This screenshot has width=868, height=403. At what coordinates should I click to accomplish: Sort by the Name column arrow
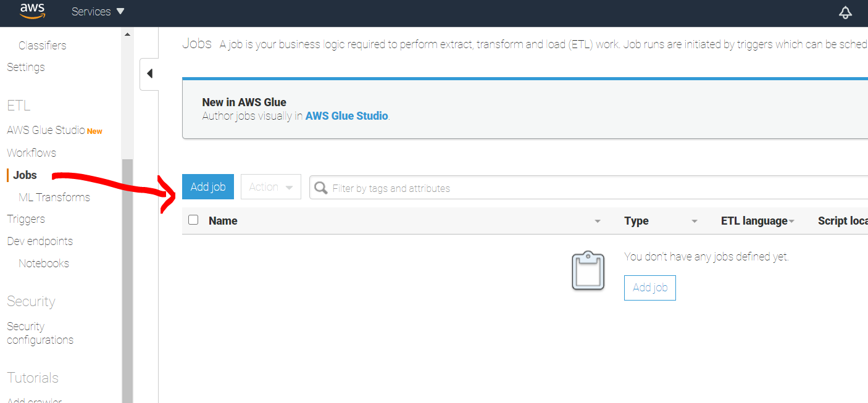598,221
